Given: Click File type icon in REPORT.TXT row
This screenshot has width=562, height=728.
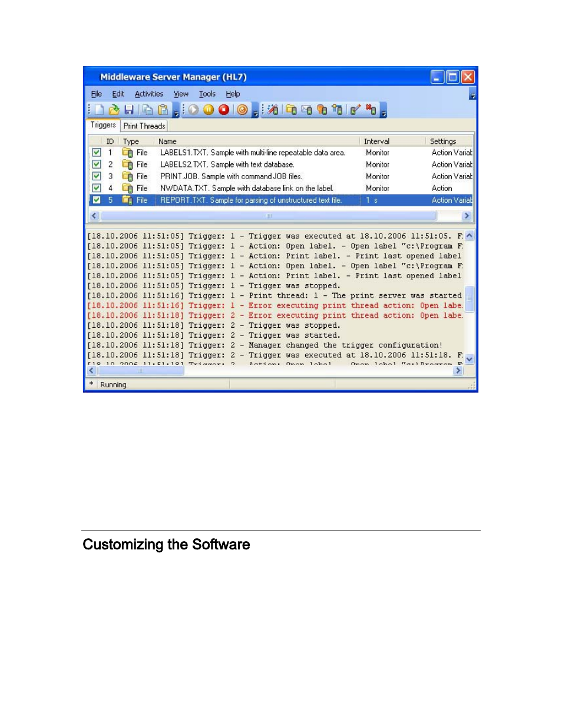Looking at the screenshot, I should click(127, 200).
